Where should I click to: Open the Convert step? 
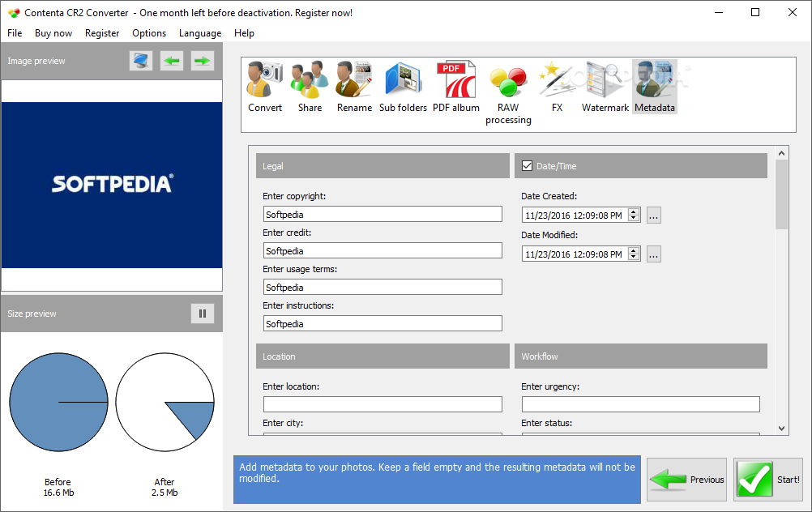coord(265,87)
